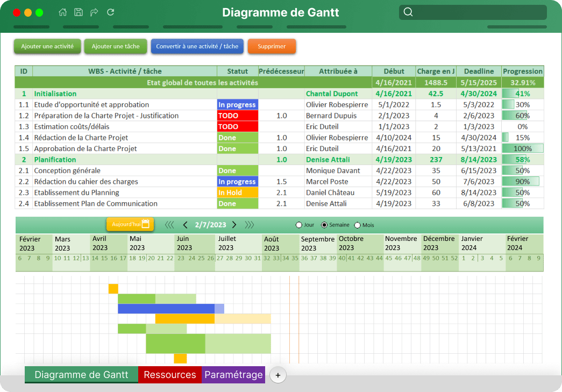Click the orange In Hold status of task 2.3
Image resolution: width=562 pixels, height=392 pixels.
[238, 193]
